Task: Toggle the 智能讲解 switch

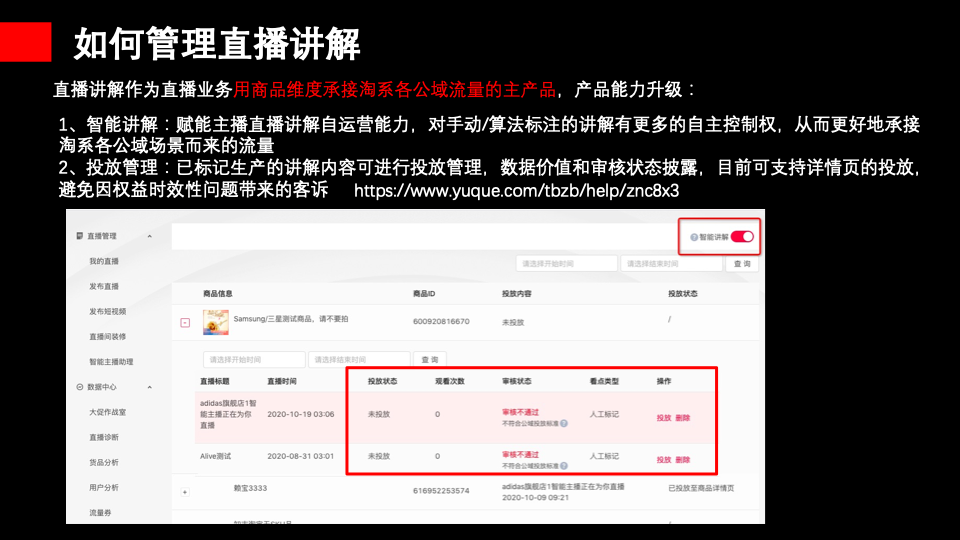Action: coord(742,237)
